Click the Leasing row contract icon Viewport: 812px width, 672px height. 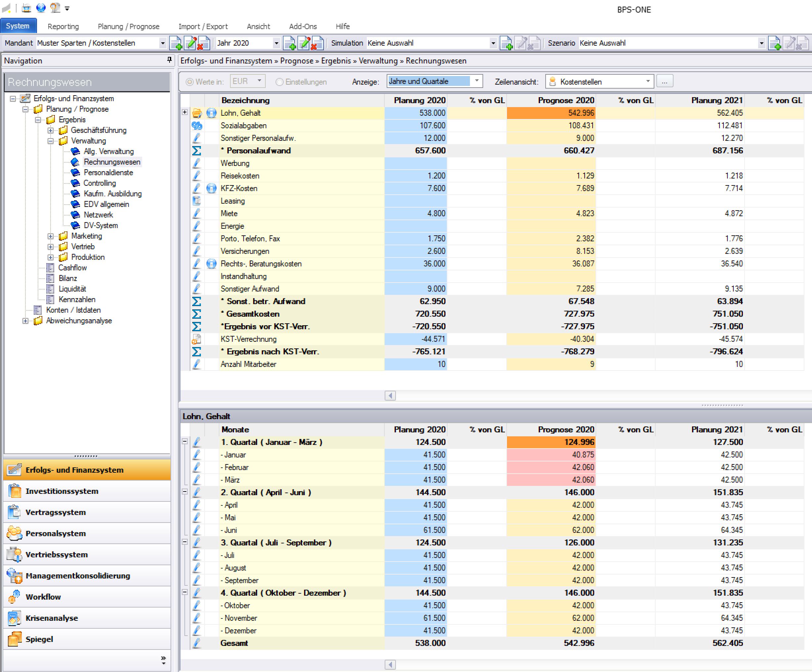coord(197,201)
